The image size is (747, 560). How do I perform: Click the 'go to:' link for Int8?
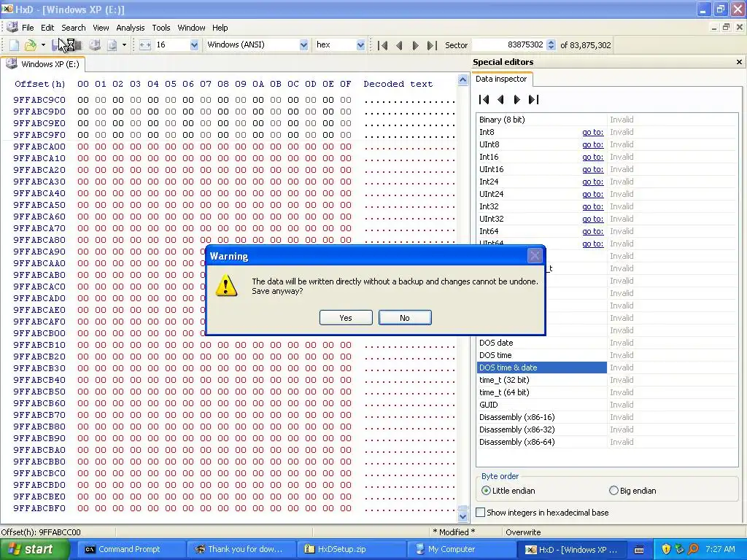tap(592, 133)
